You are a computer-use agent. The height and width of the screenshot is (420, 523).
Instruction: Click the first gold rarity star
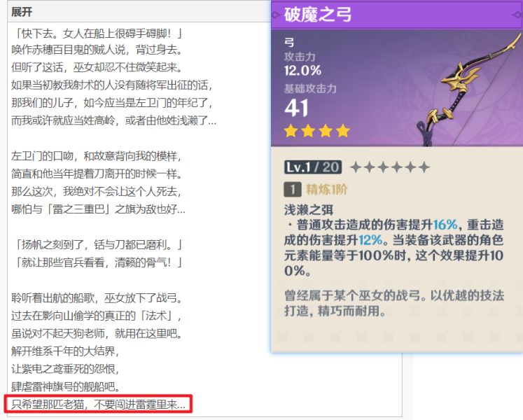tap(291, 130)
